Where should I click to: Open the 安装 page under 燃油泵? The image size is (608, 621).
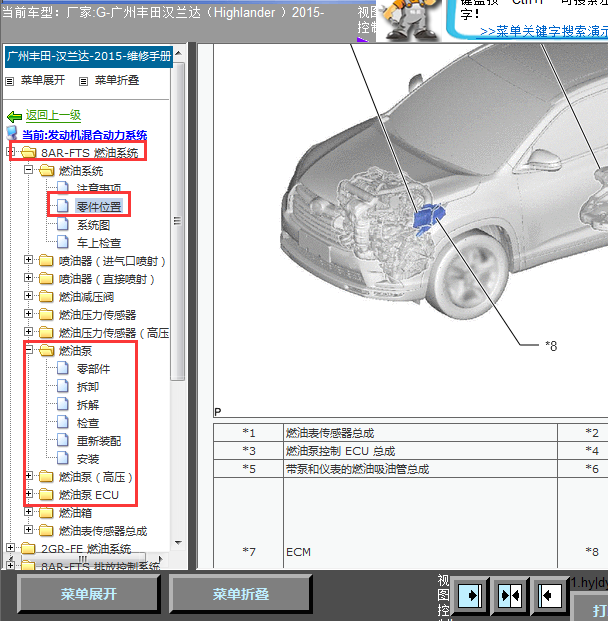click(88, 459)
